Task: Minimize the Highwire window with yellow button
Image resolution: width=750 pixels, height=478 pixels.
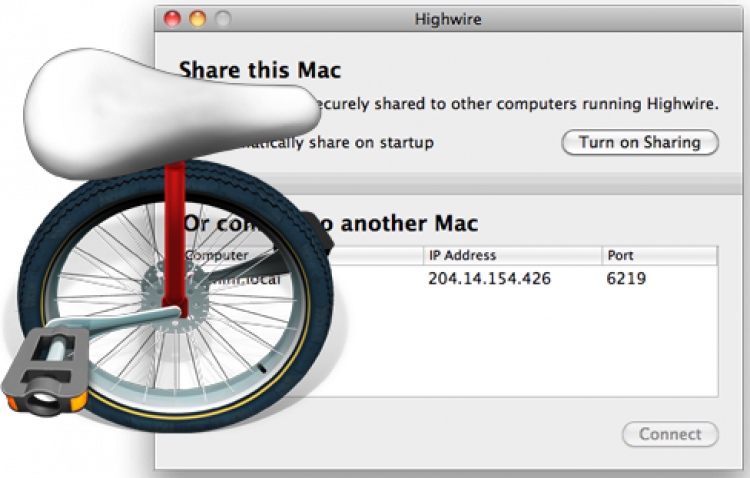Action: [198, 19]
